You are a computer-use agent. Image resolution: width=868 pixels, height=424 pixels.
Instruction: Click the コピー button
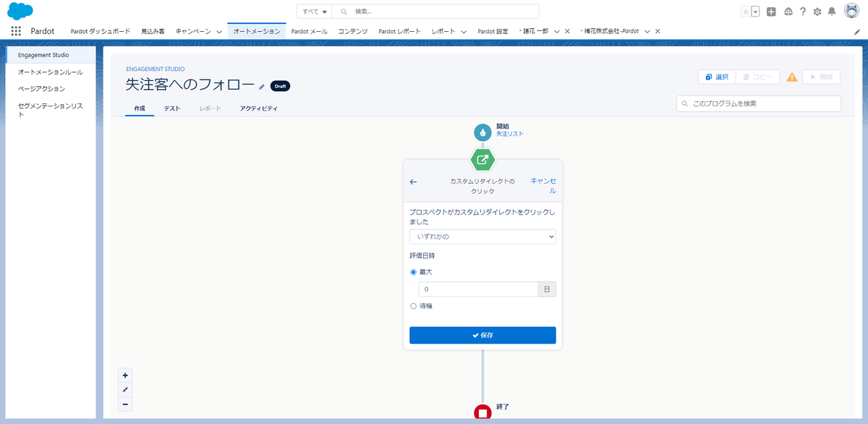(x=757, y=77)
